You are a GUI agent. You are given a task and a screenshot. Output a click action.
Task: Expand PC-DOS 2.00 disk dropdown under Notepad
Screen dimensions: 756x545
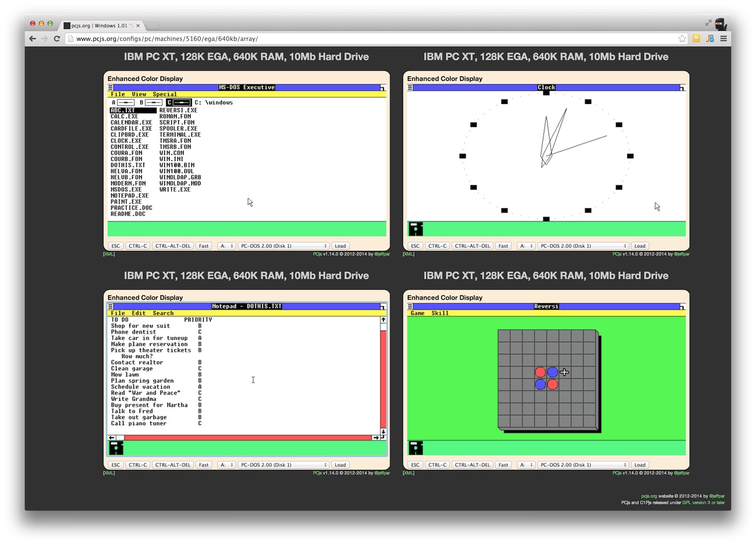click(283, 465)
